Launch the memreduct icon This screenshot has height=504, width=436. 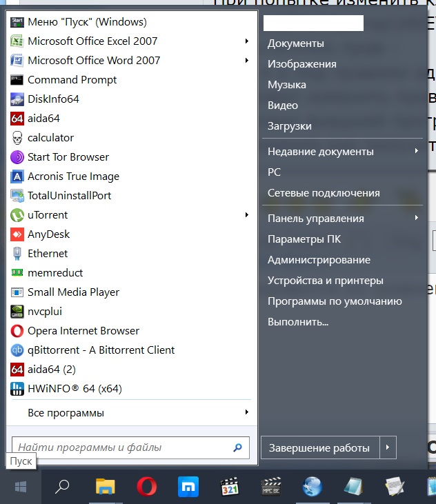pos(17,272)
